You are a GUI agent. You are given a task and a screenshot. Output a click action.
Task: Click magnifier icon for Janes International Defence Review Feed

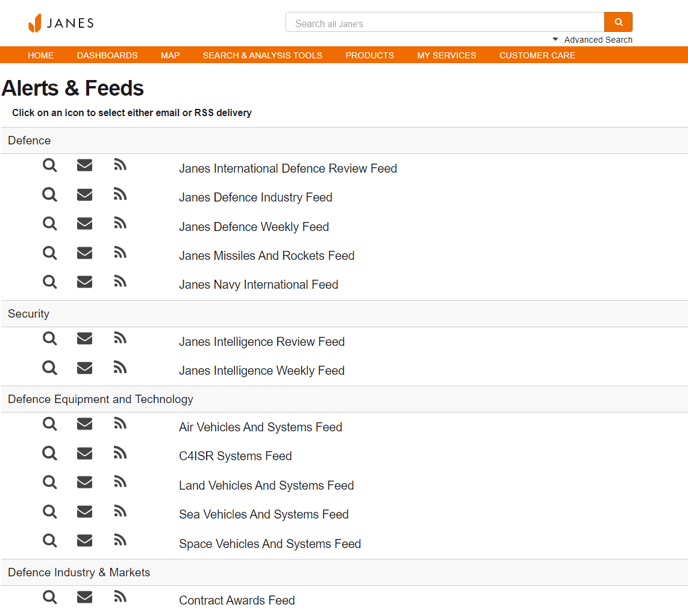(x=50, y=165)
